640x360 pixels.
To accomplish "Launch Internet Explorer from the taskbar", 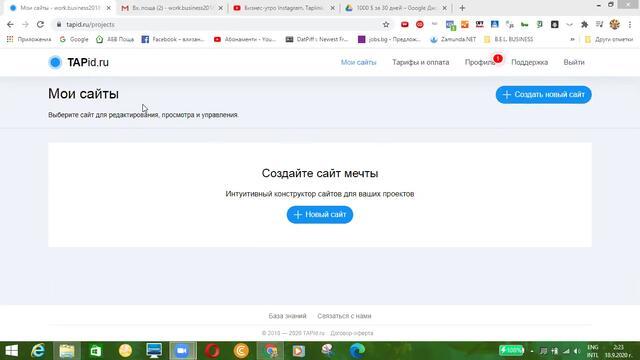I will [38, 351].
